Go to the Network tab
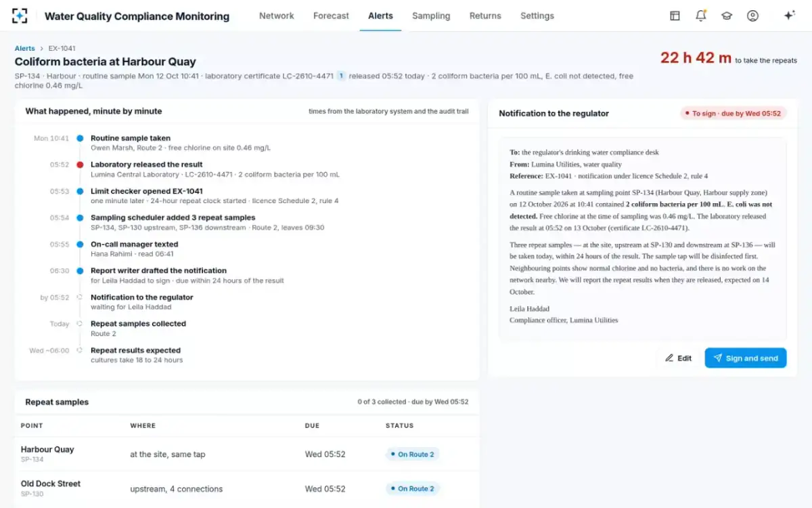Viewport: 812px width, 508px height. tap(277, 16)
